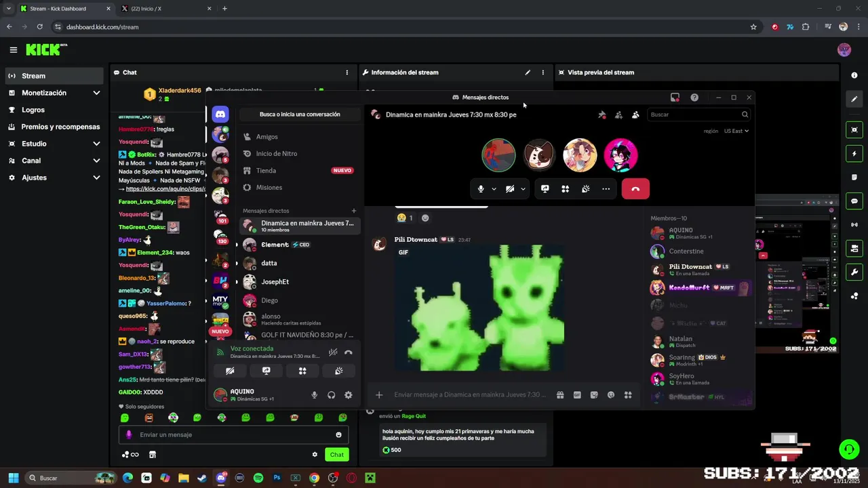The height and width of the screenshot is (488, 868).
Task: Open Kick chat emote picker
Action: tap(338, 435)
